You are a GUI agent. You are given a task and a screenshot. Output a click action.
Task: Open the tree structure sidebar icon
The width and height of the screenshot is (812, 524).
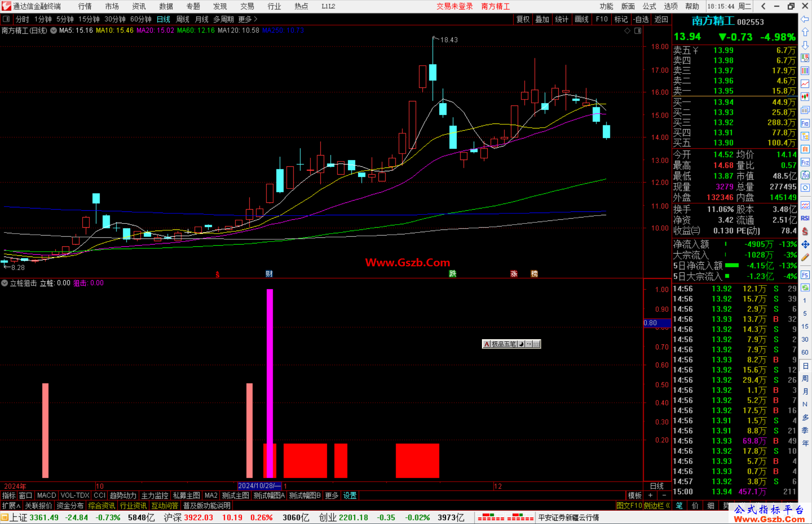(805, 136)
